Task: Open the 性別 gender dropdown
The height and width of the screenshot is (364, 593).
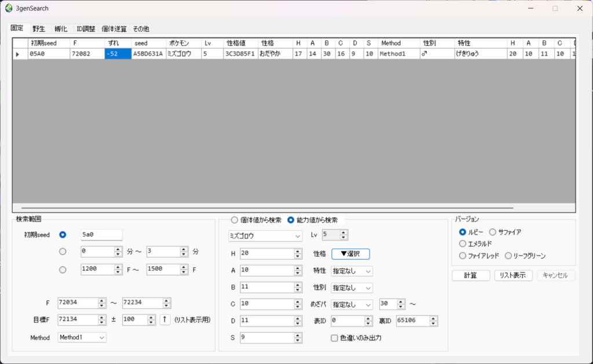Action: [351, 288]
